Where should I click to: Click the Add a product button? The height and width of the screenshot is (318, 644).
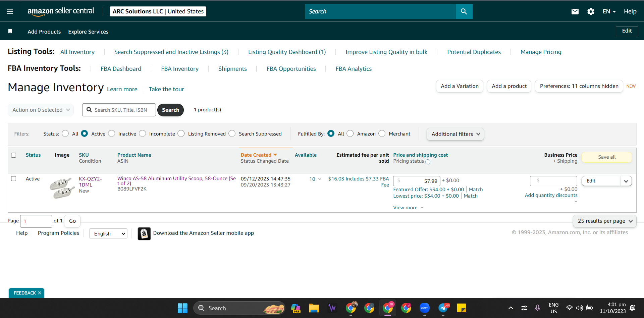(509, 86)
